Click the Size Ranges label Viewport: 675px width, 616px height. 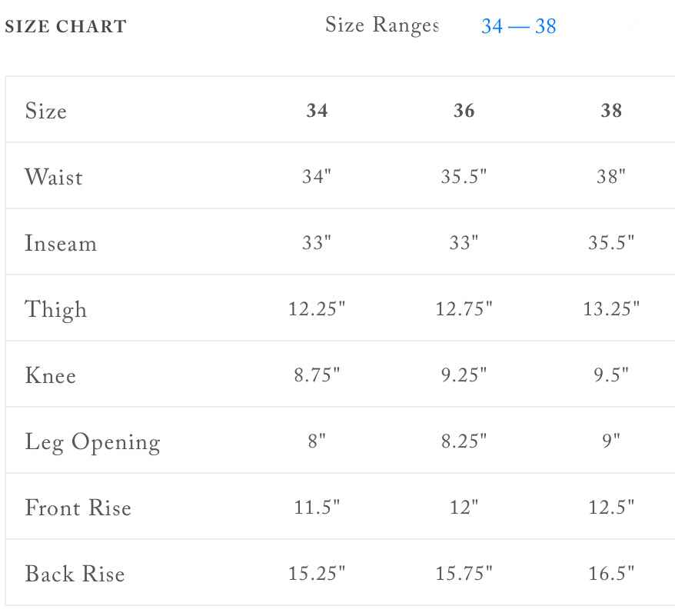(381, 25)
